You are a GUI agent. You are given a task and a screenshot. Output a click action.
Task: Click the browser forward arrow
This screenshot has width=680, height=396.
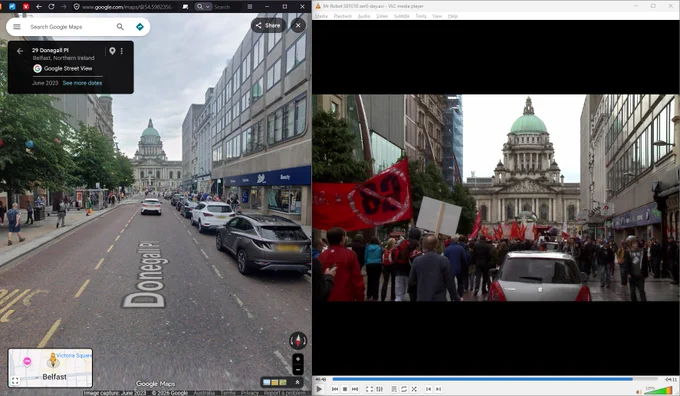[63, 7]
